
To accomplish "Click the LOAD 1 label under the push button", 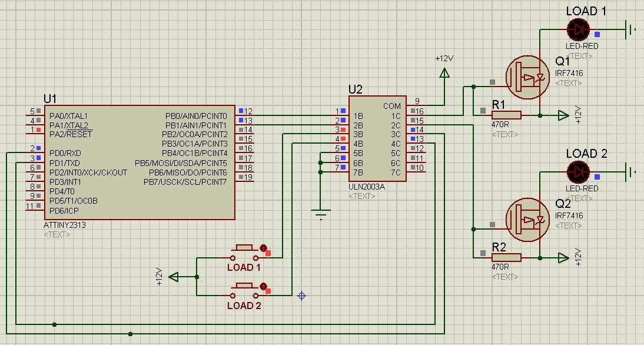I will click(x=244, y=267).
